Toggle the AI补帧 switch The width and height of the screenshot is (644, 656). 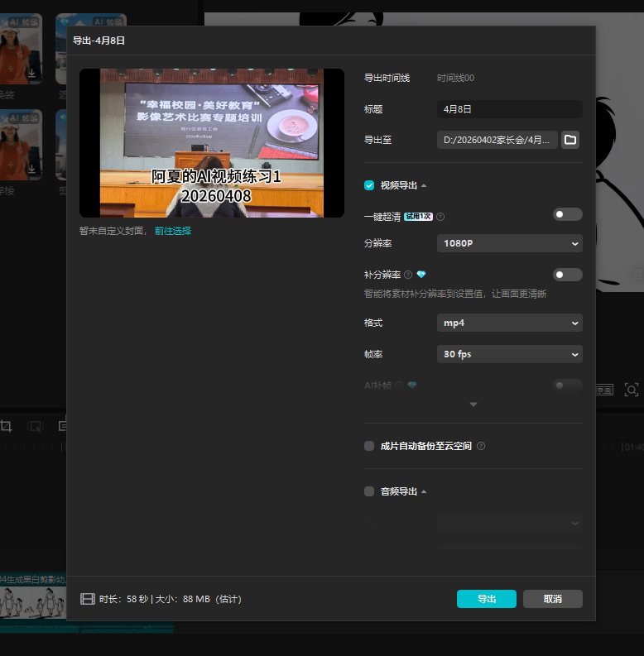pyautogui.click(x=567, y=385)
